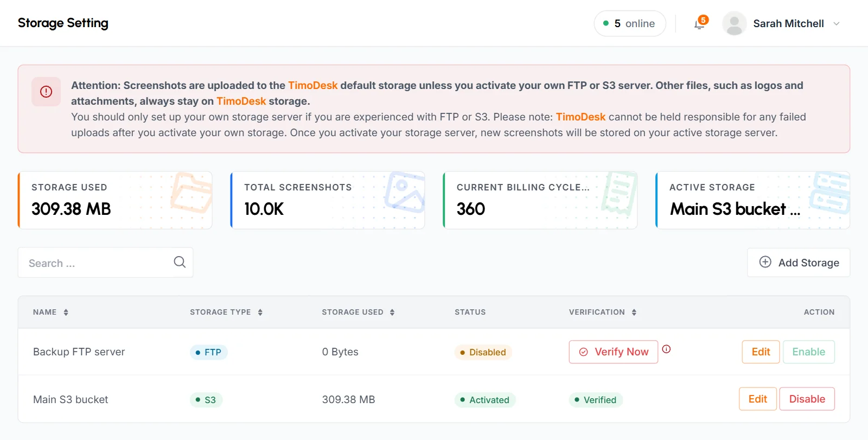This screenshot has width=868, height=440.
Task: Open the notifications bell icon
Action: [700, 24]
